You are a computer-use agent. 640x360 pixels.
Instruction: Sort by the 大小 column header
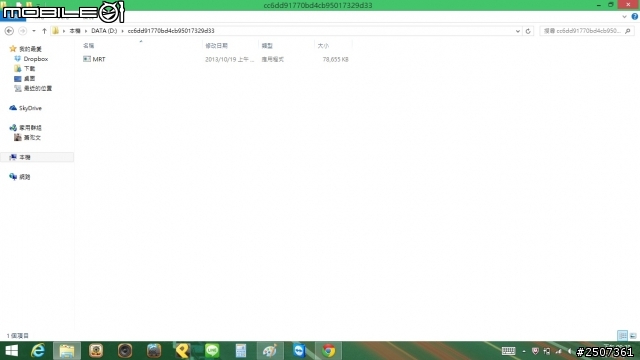pyautogui.click(x=323, y=46)
